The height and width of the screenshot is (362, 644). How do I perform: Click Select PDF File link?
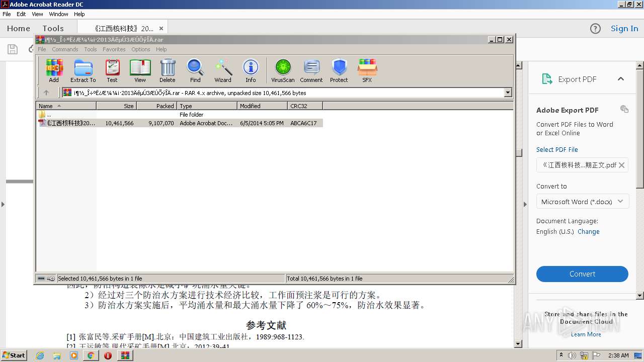point(557,149)
